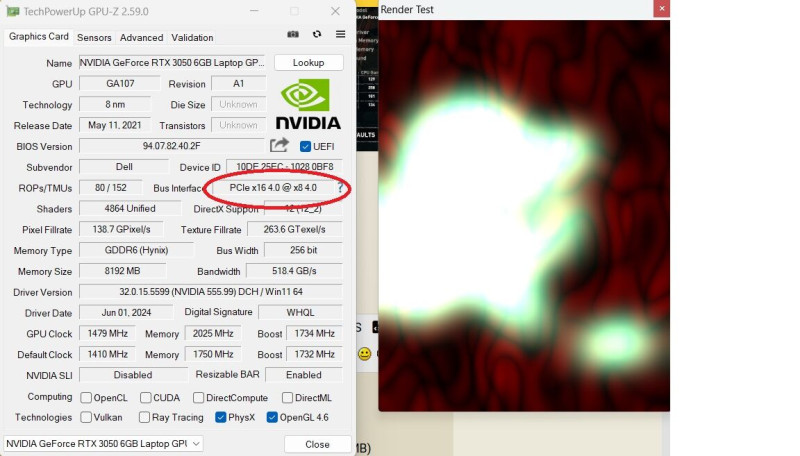Image resolution: width=800 pixels, height=456 pixels.
Task: Click the Texture Fillrate 263.6 GTexel/s
Action: [x=294, y=230]
